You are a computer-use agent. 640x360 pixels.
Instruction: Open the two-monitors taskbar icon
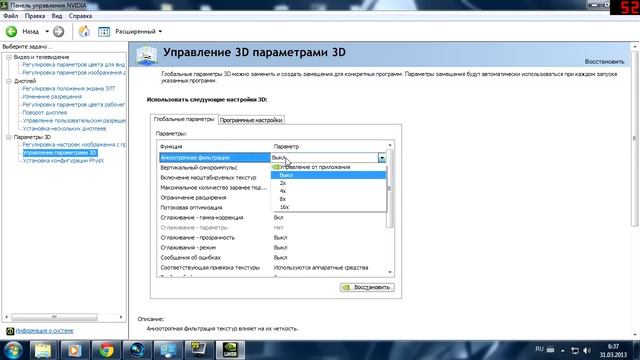(168, 350)
